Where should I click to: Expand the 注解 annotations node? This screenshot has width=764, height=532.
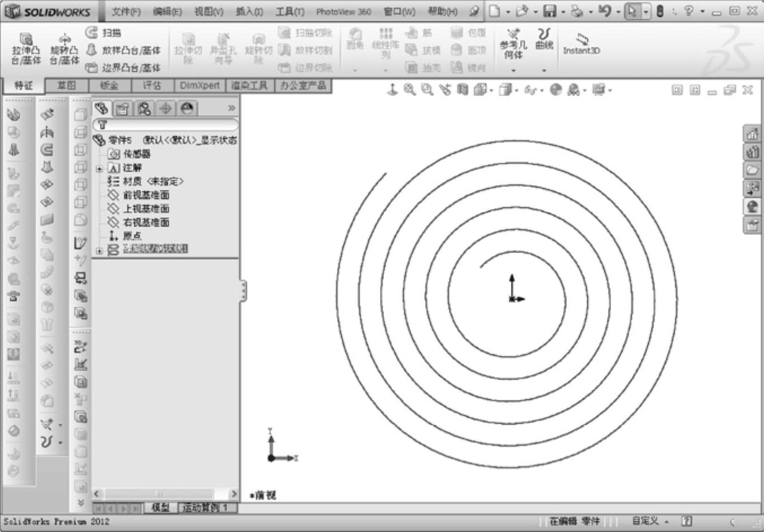click(x=99, y=168)
